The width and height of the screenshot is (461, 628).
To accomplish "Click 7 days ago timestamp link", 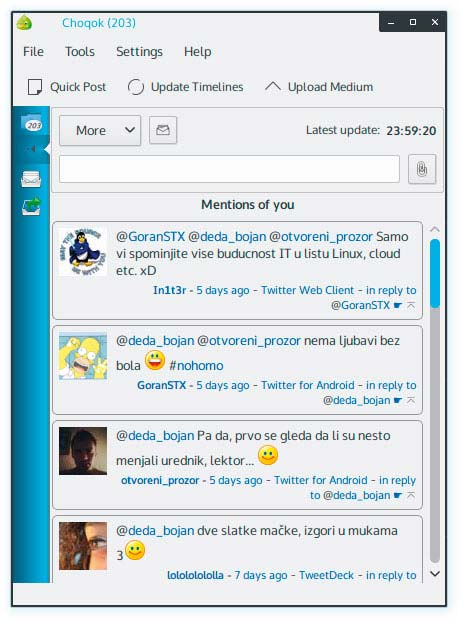I will tap(261, 575).
